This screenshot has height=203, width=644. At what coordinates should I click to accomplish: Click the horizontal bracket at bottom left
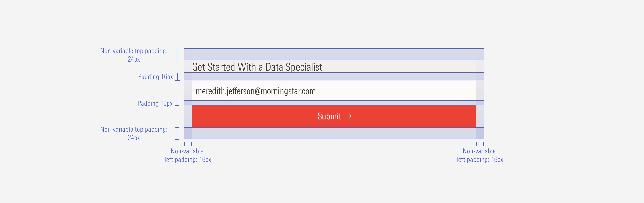coord(188,144)
